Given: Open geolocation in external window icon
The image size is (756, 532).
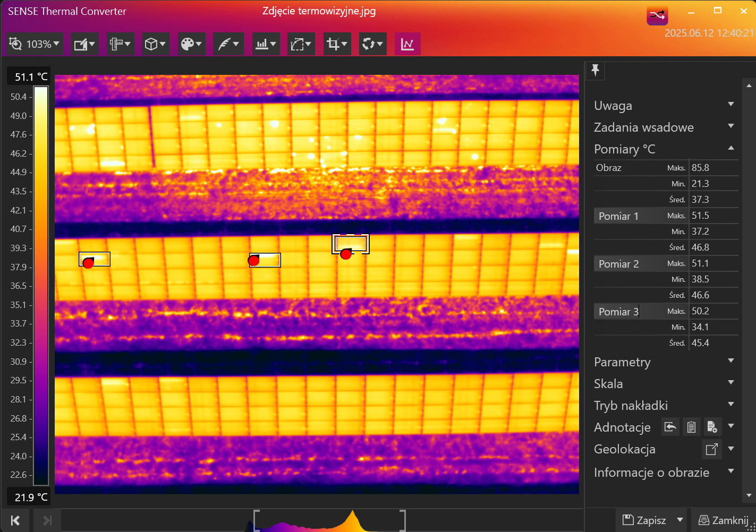Looking at the screenshot, I should (711, 449).
